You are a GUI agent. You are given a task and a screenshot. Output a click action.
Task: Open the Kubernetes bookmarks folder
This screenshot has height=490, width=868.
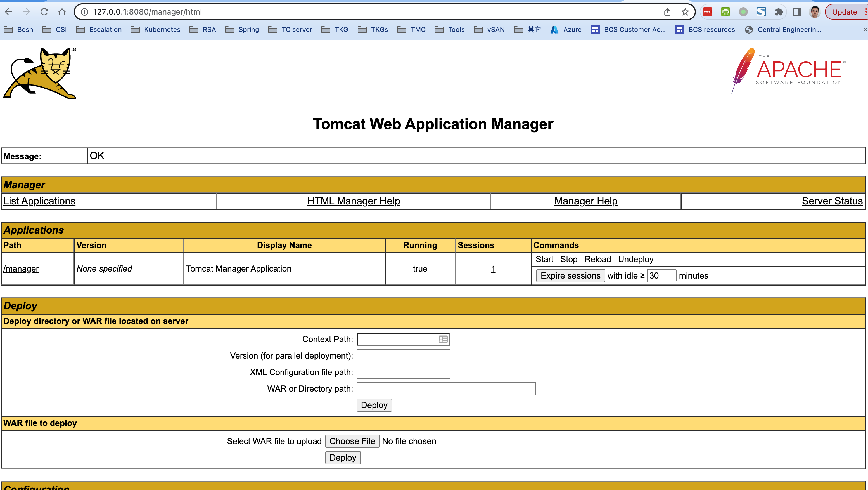pyautogui.click(x=155, y=30)
